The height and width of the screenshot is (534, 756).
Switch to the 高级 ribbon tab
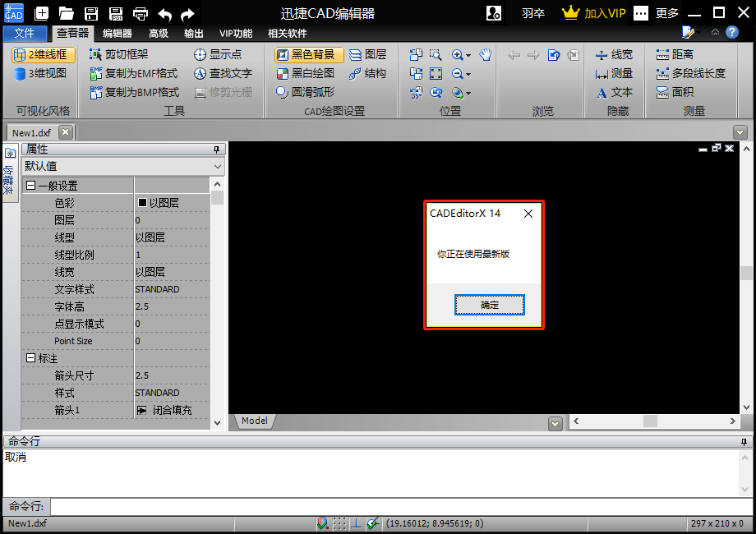pyautogui.click(x=158, y=33)
